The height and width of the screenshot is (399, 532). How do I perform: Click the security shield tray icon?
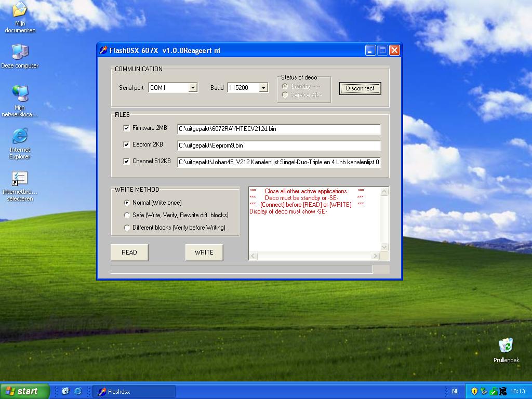tap(474, 391)
